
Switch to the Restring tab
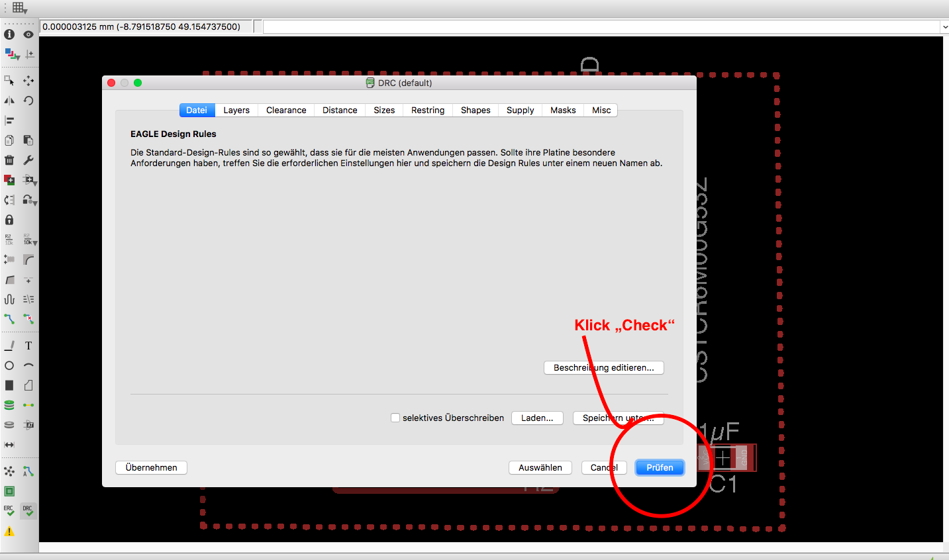click(428, 110)
